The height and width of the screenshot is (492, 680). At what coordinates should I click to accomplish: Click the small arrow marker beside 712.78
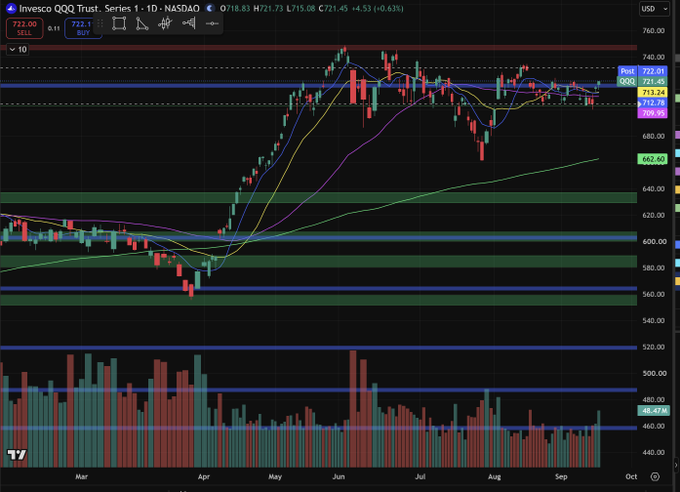pos(639,104)
